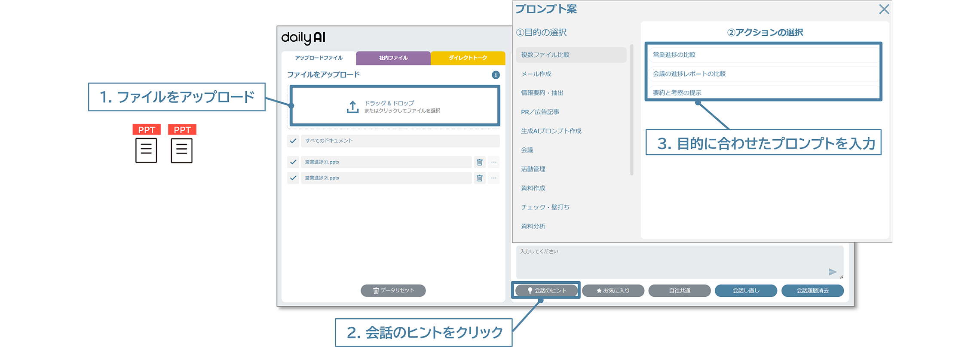980x347 pixels.
Task: Click the ドラッグ&ドロップ upload area
Action: (395, 106)
